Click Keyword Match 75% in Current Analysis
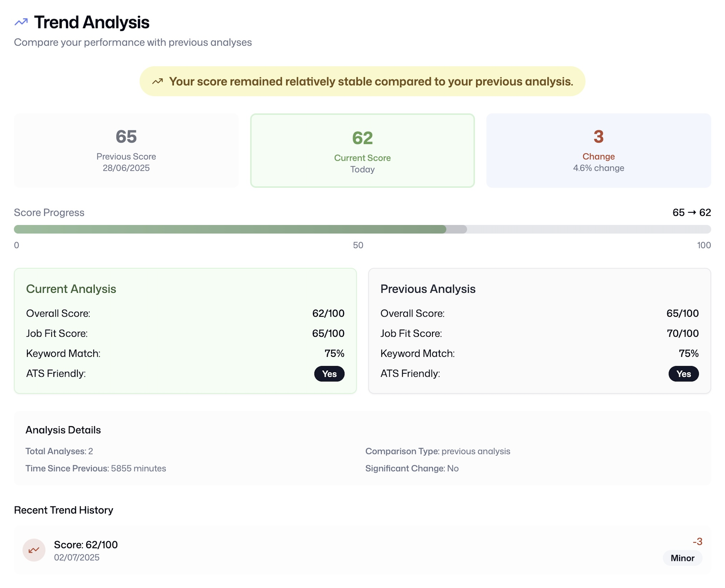 click(x=185, y=353)
